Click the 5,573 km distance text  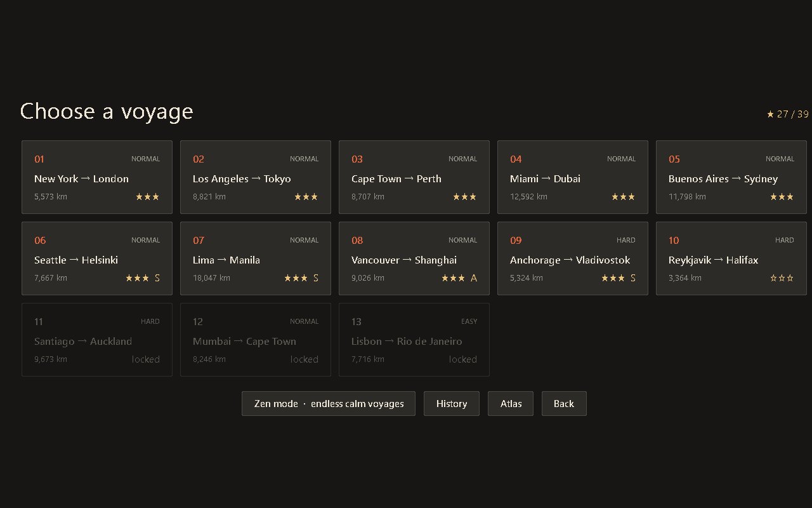tap(51, 197)
